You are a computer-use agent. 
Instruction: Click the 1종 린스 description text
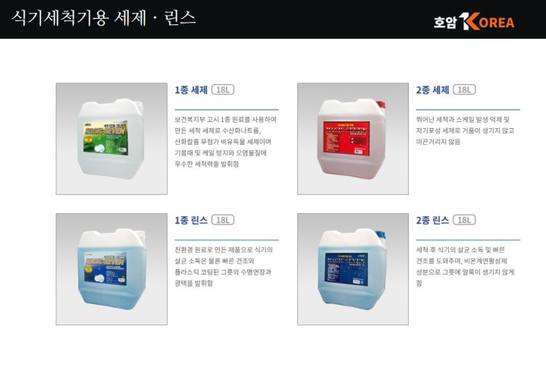tap(224, 266)
